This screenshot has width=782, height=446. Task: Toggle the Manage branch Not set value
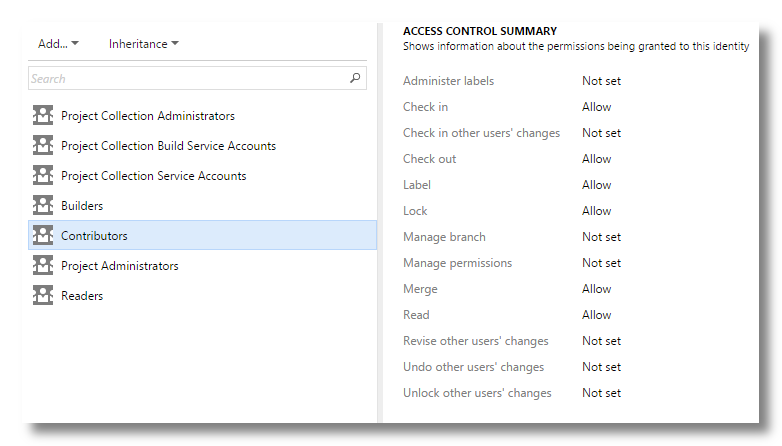pos(601,237)
